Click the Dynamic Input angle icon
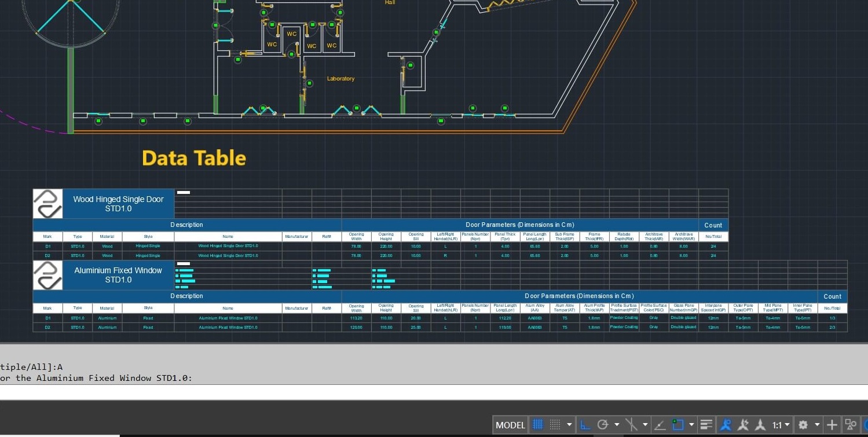Viewport: 868px width, 437px height. tap(659, 424)
